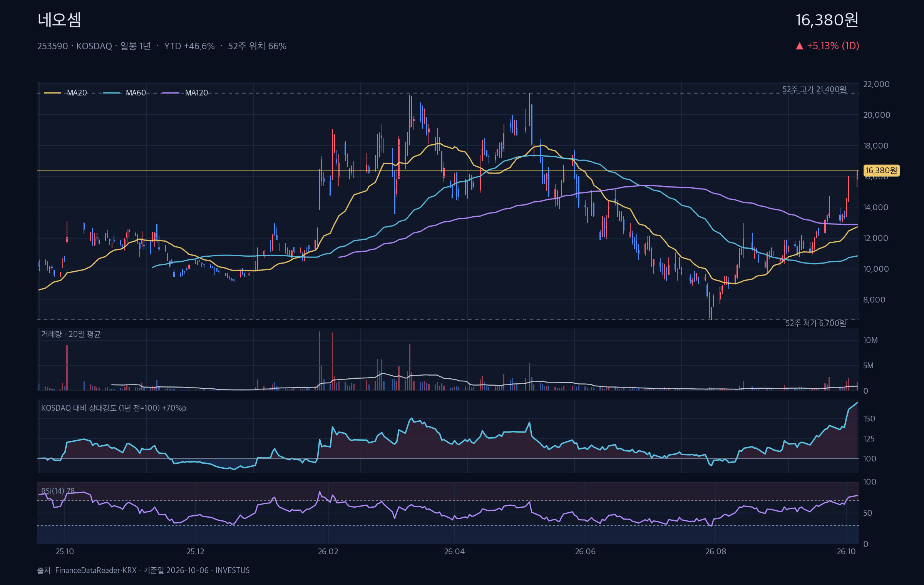The width and height of the screenshot is (924, 585).
Task: Click the 52주 위치 66% text
Action: pos(257,46)
